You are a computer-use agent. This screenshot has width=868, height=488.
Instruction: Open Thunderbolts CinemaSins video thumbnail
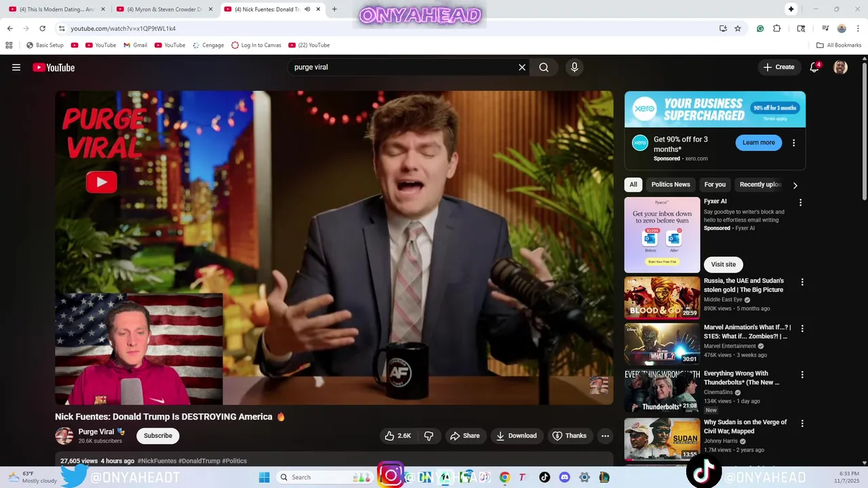[x=662, y=391]
